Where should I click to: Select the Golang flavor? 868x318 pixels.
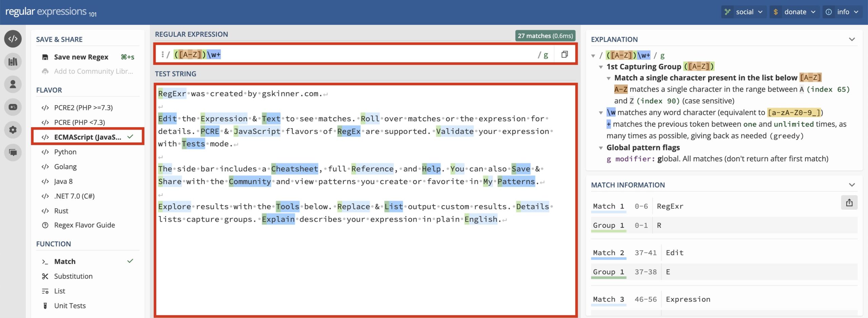65,167
